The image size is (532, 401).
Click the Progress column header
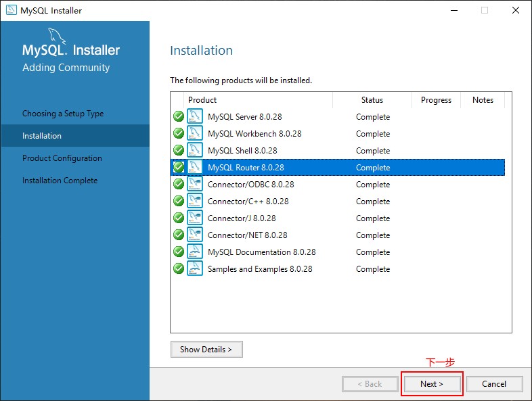coord(436,100)
